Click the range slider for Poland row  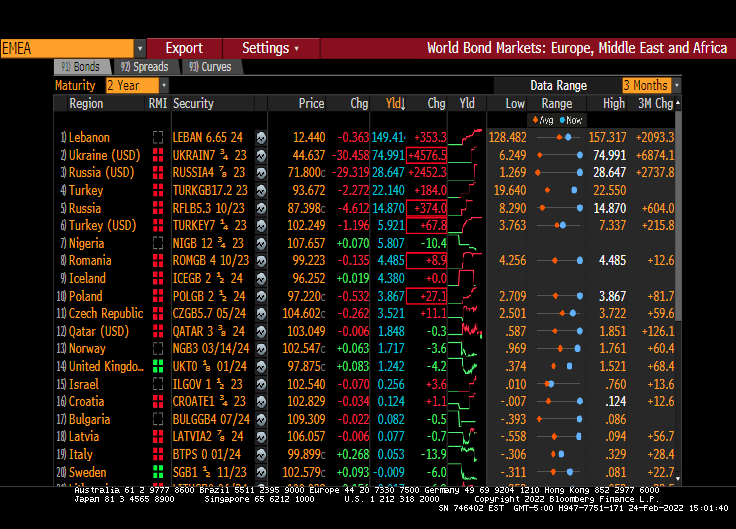click(557, 296)
